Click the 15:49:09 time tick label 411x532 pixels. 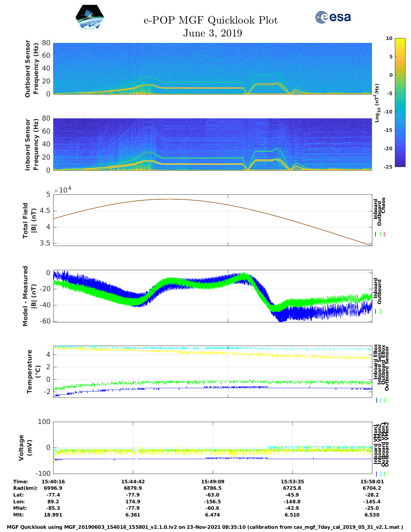tap(212, 481)
